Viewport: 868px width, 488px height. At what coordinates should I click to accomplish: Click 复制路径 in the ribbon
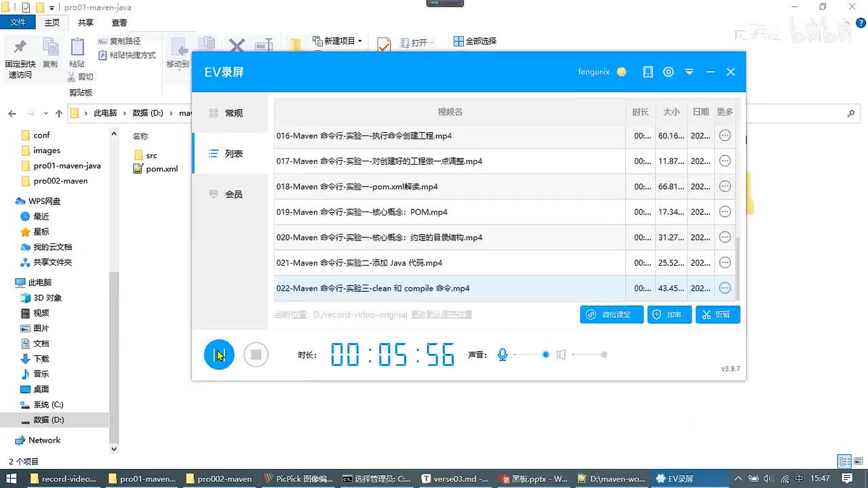119,41
